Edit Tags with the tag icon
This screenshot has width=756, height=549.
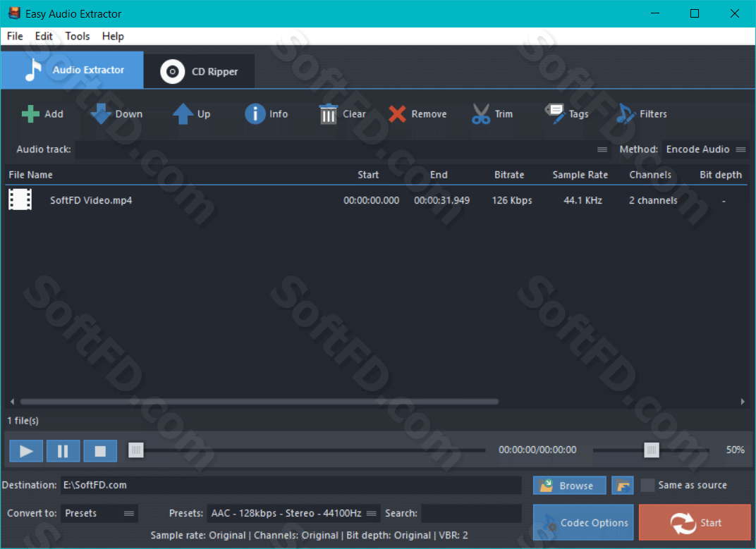tap(554, 113)
